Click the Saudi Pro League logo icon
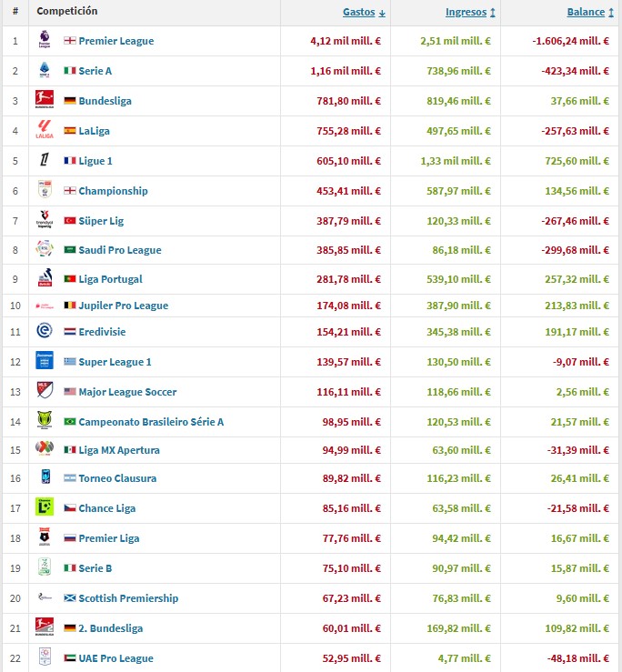The height and width of the screenshot is (672, 622). 45,248
